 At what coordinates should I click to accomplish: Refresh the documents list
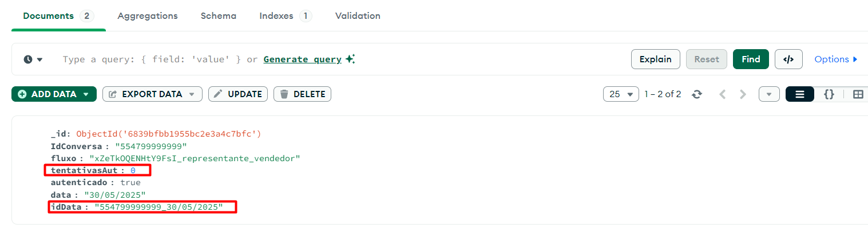[697, 94]
